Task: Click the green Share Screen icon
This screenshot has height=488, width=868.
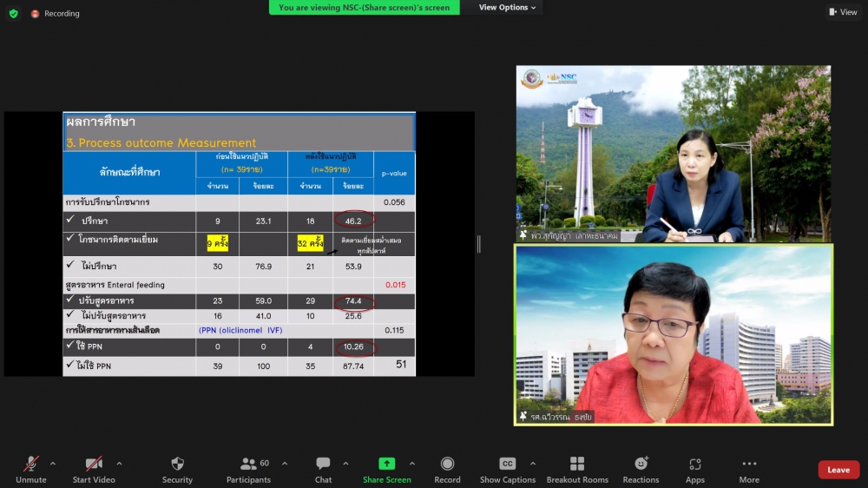Action: (x=387, y=464)
